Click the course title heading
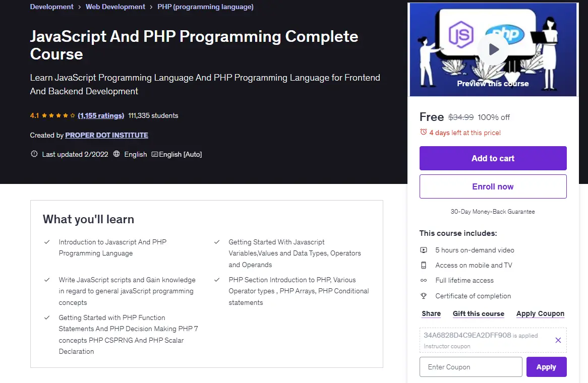588x383 pixels. [x=194, y=45]
